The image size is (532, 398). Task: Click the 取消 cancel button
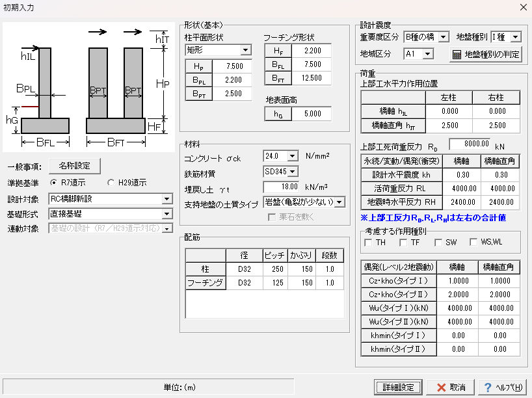pyautogui.click(x=451, y=387)
